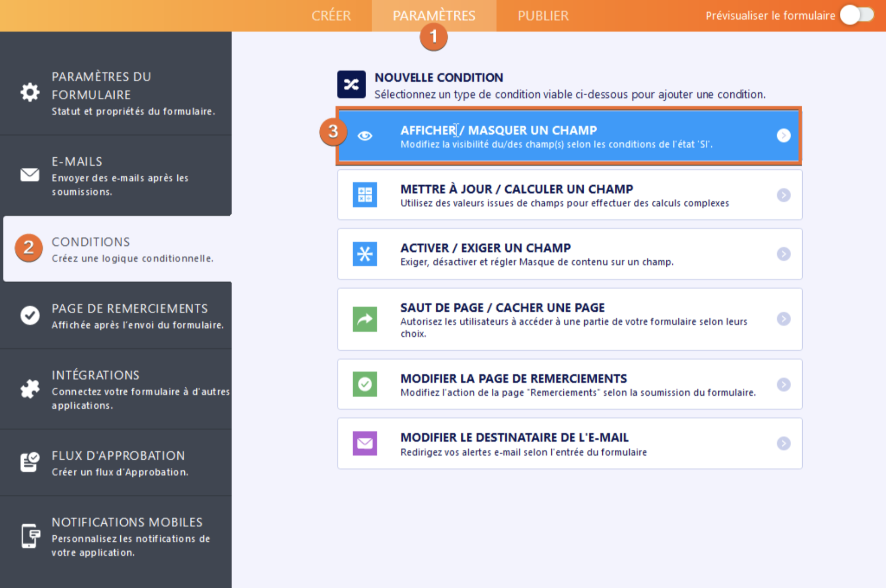Click the calculator grid icon for Calculer un champ

(x=365, y=195)
